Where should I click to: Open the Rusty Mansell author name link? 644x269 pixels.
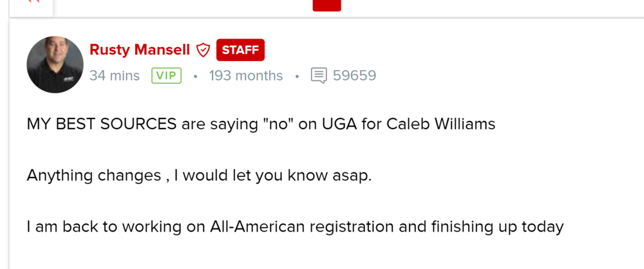(140, 50)
